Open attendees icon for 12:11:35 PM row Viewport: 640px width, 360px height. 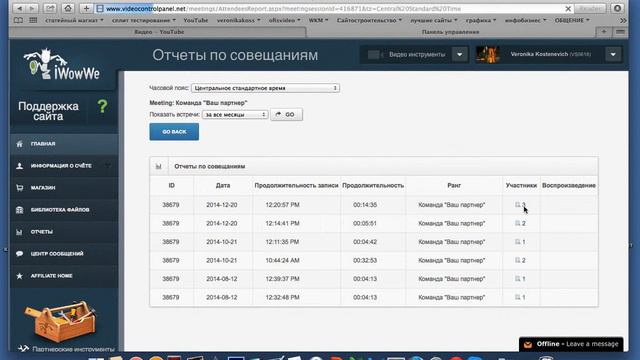coord(517,242)
